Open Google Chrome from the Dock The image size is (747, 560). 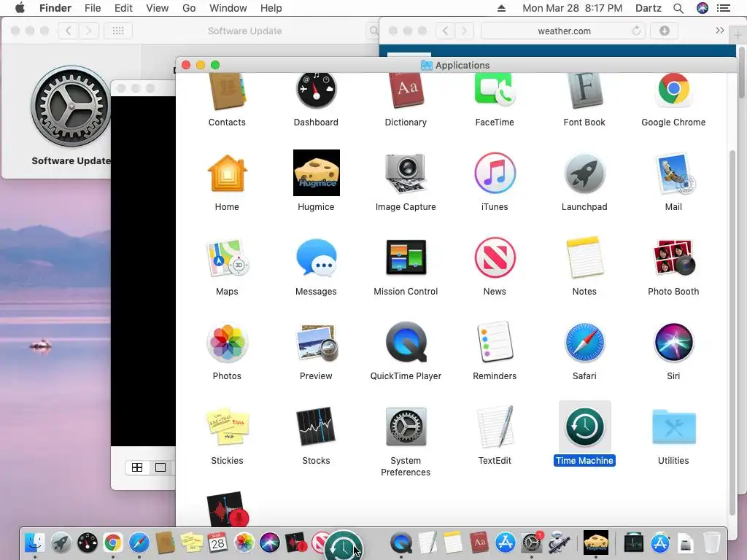(x=113, y=542)
